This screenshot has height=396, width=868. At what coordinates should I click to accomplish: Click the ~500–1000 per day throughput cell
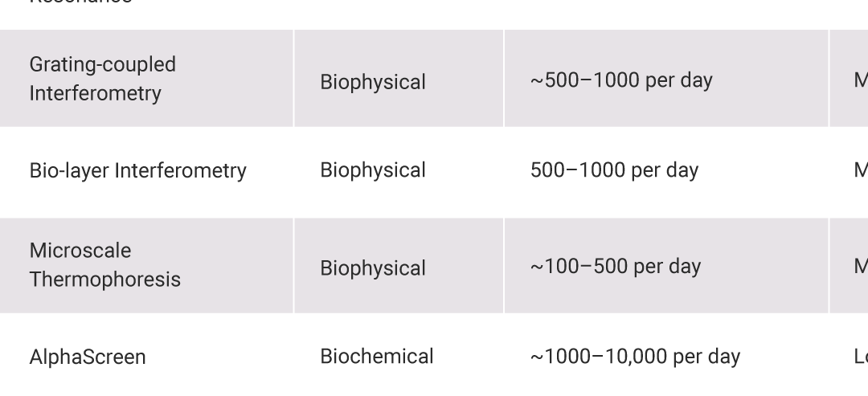(x=621, y=80)
